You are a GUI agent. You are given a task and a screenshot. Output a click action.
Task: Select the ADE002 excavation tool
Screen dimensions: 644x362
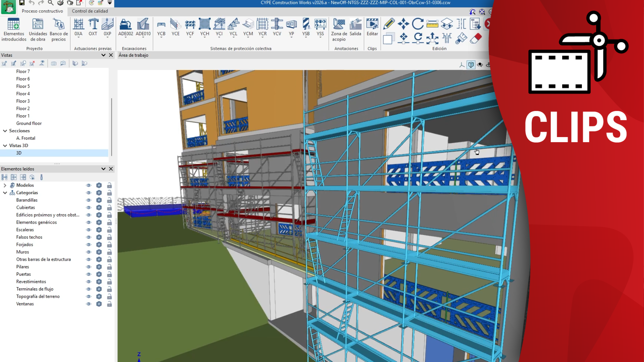click(125, 28)
